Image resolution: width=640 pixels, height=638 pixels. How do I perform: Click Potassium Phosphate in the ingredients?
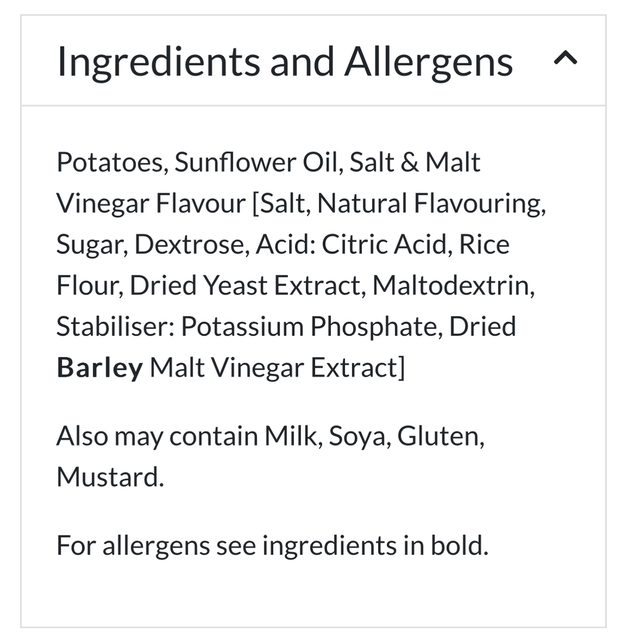[312, 327]
